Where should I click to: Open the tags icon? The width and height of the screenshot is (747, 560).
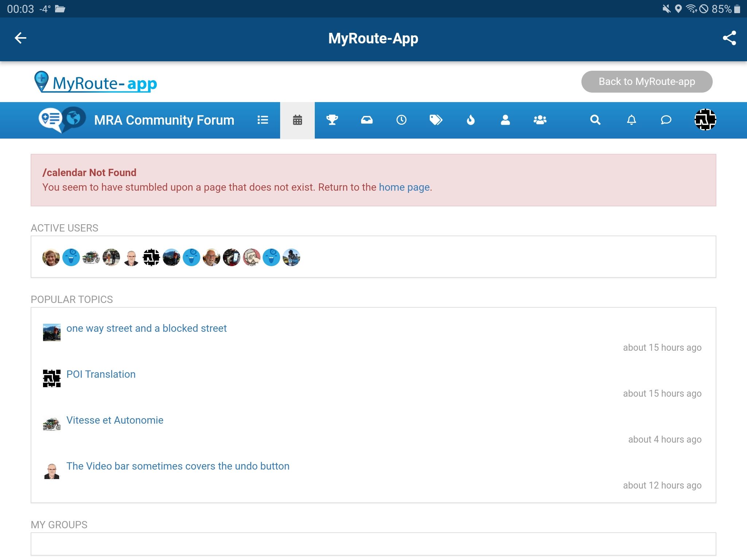(x=436, y=120)
